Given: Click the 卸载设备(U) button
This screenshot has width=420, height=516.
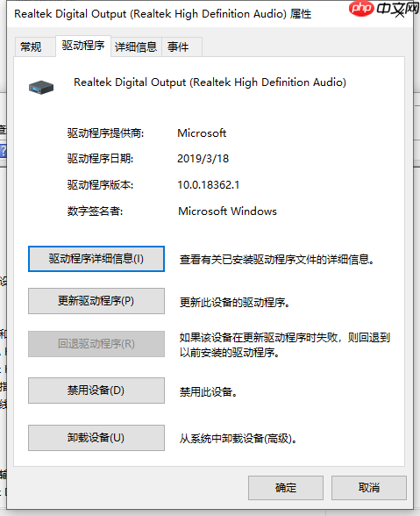Looking at the screenshot, I should pyautogui.click(x=96, y=438).
